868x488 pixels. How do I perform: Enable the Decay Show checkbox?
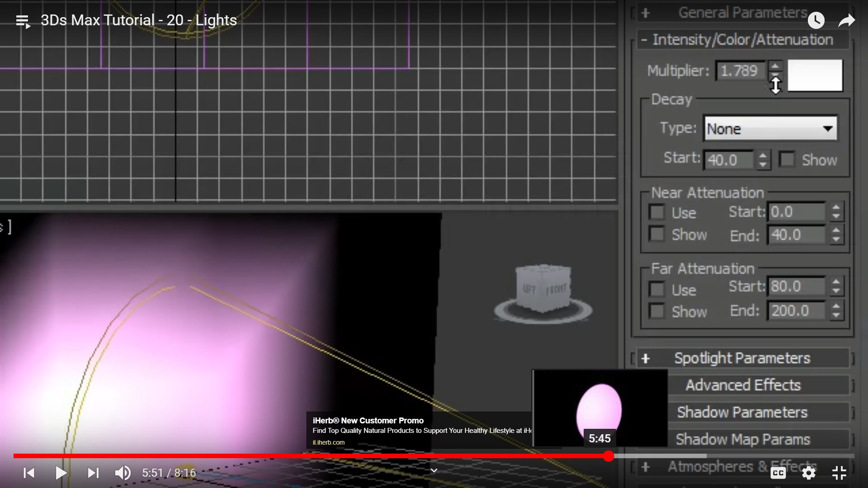pos(787,160)
